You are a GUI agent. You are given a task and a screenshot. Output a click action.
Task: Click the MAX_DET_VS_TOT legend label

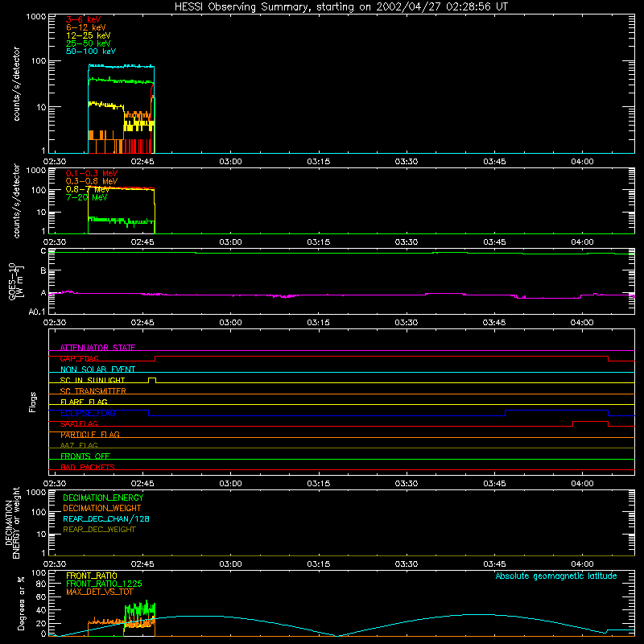coord(99,592)
